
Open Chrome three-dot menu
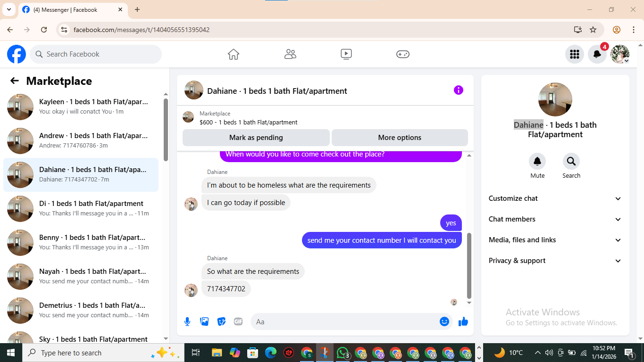(634, 30)
